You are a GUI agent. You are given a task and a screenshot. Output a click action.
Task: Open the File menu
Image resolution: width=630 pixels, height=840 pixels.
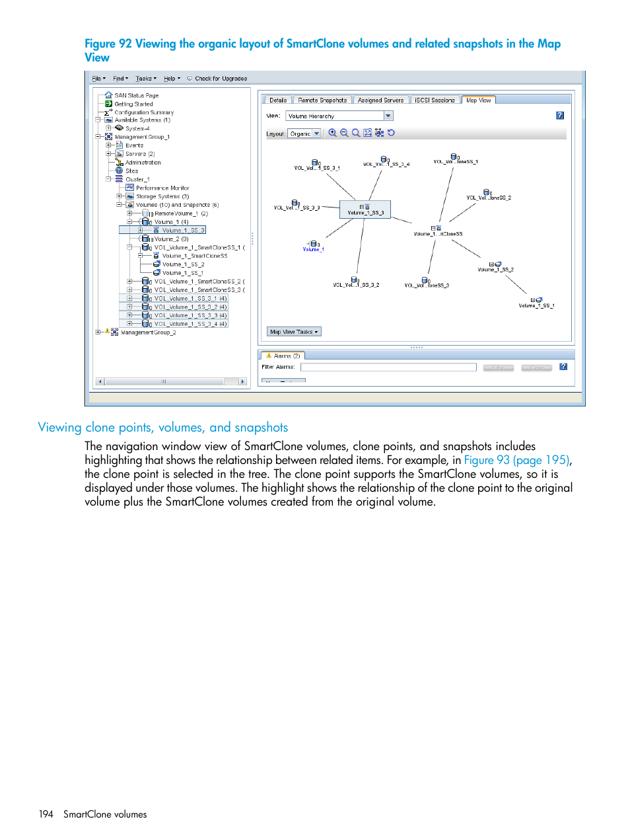pyautogui.click(x=98, y=78)
